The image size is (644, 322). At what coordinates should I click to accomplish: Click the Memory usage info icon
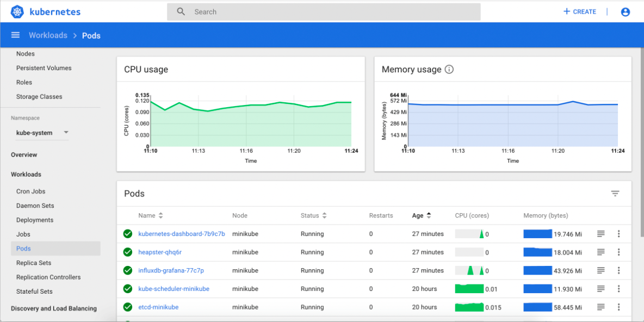coord(449,69)
